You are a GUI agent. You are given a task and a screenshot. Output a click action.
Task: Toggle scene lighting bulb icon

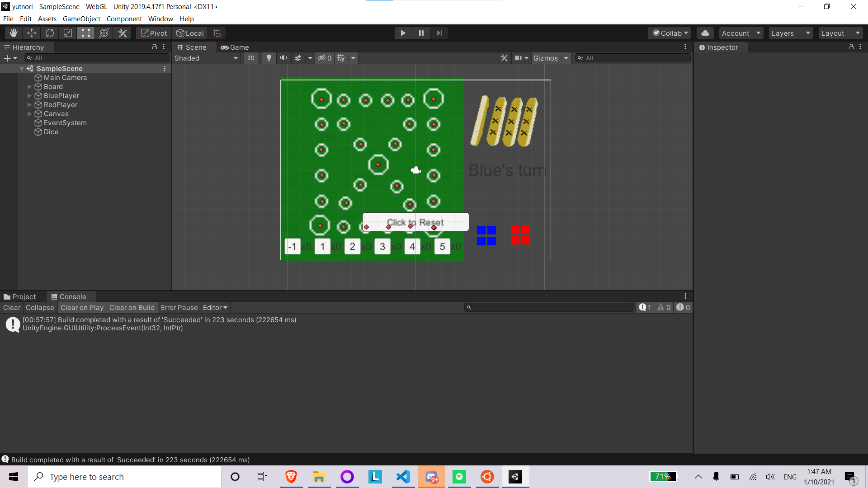tap(269, 58)
